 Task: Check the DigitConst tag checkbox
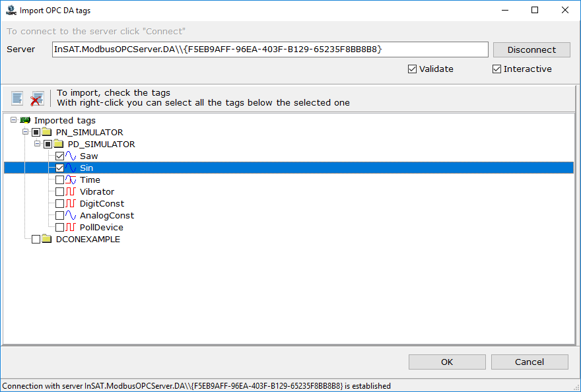[x=59, y=203]
